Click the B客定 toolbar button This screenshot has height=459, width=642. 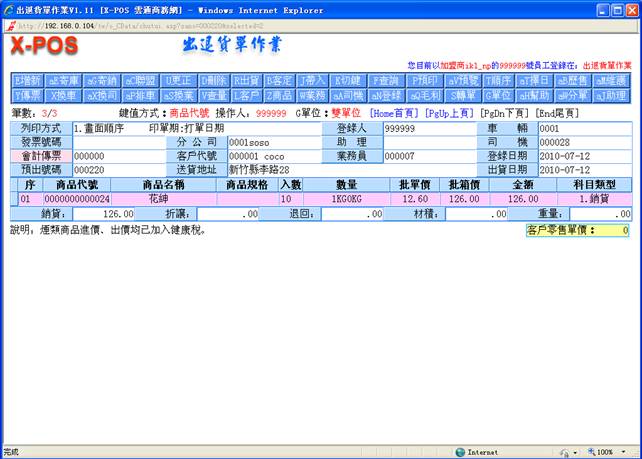click(x=281, y=81)
